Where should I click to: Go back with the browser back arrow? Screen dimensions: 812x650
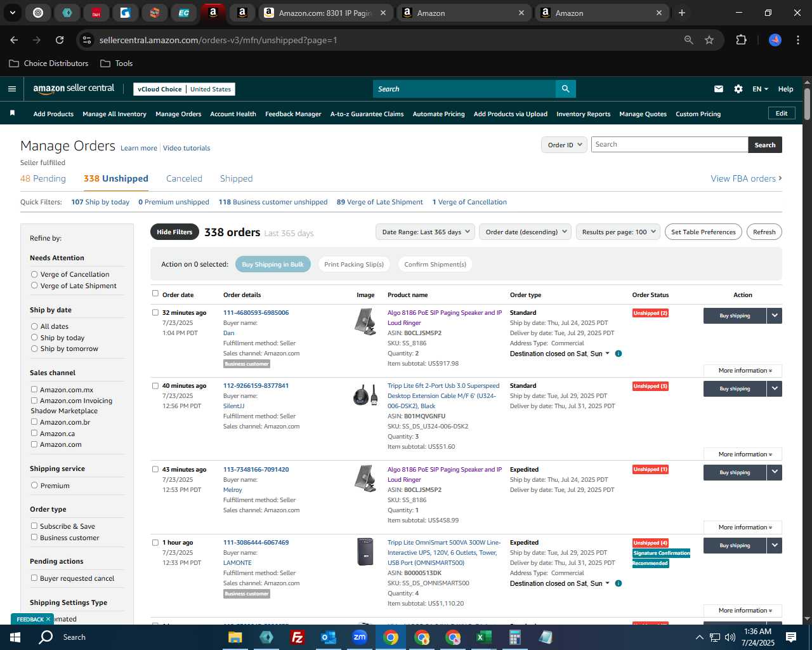(x=14, y=40)
